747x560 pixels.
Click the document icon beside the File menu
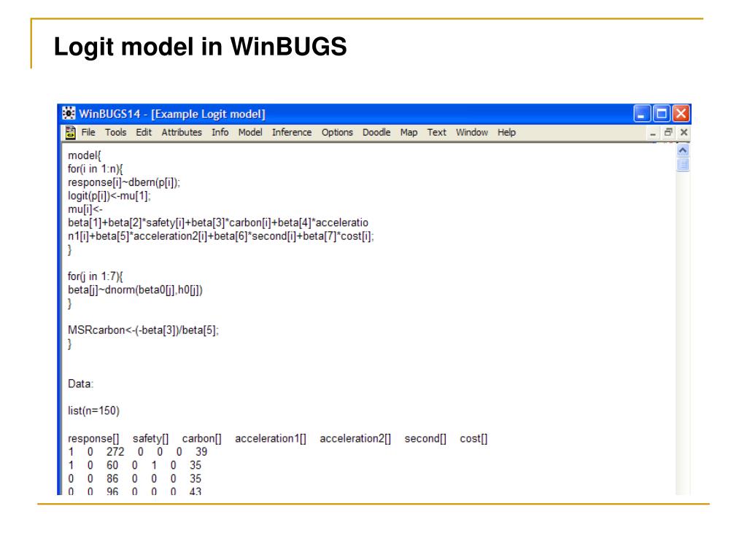tap(71, 133)
